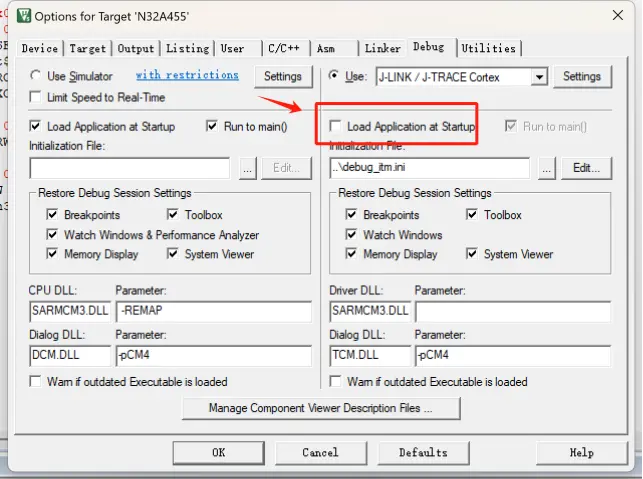Click simulator Initialization File input field

(130, 168)
